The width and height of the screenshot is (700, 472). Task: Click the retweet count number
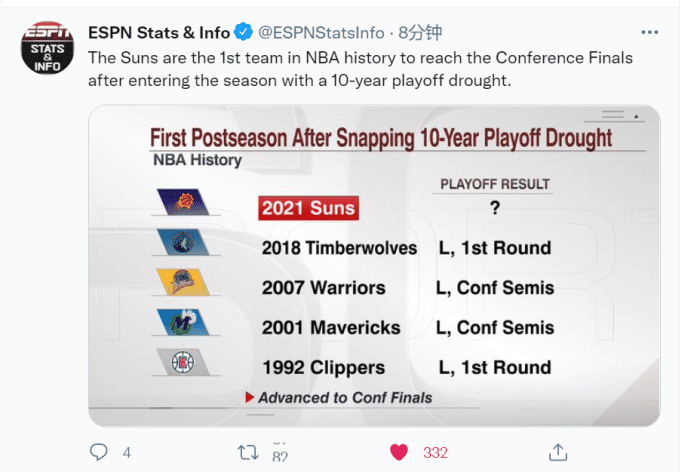279,453
